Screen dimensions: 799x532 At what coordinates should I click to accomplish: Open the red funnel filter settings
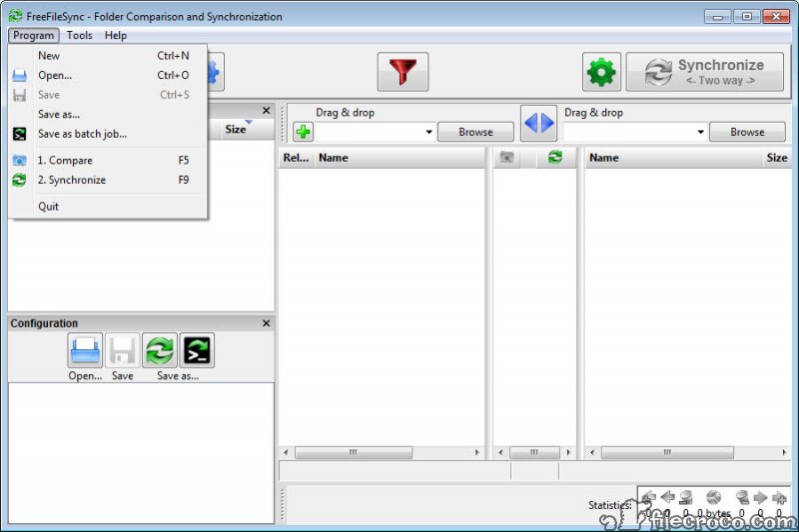click(402, 72)
